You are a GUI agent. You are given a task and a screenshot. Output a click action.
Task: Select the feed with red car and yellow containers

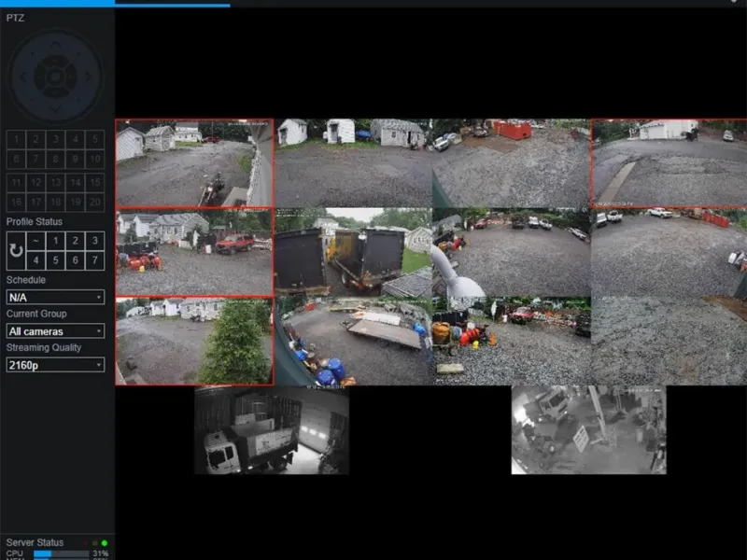[511, 341]
